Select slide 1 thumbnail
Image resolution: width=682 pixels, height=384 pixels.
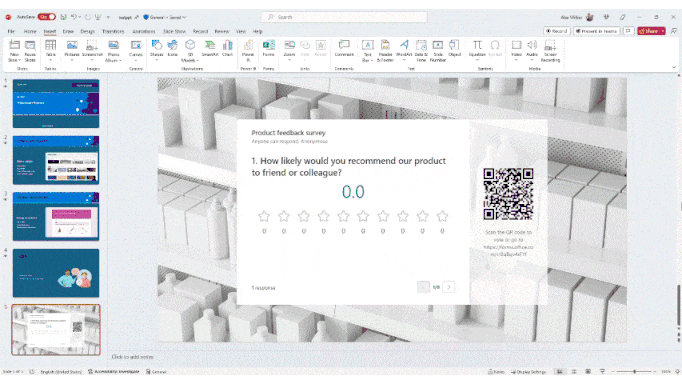(56, 104)
